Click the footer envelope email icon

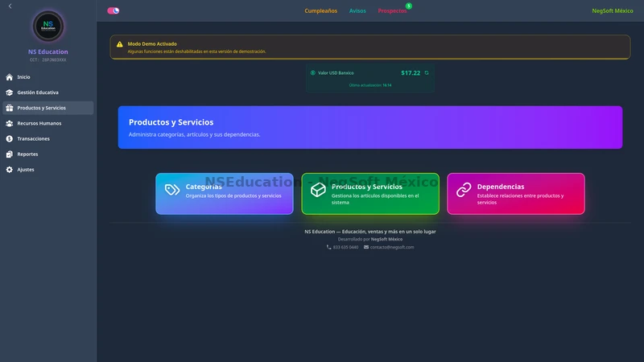366,247
